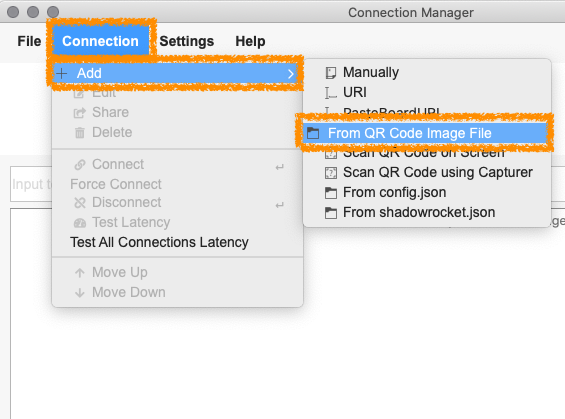Click the folder icon beside From config.json

[331, 193]
